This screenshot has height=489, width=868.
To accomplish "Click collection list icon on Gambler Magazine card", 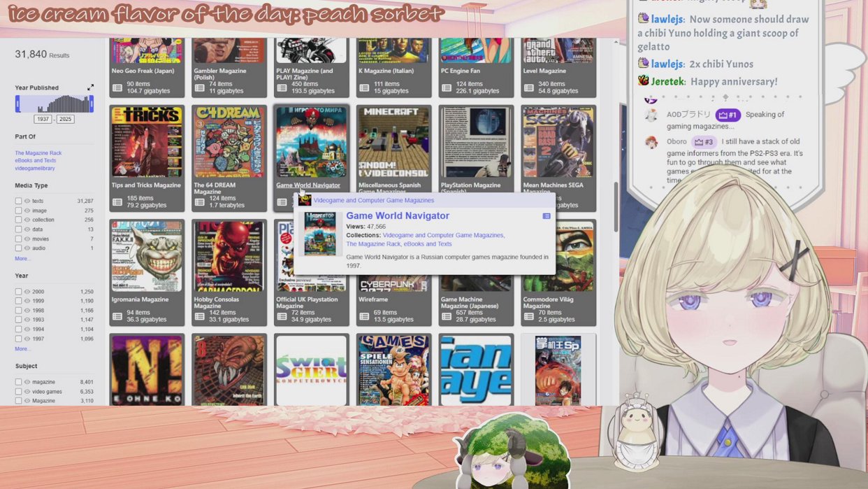I will point(200,87).
